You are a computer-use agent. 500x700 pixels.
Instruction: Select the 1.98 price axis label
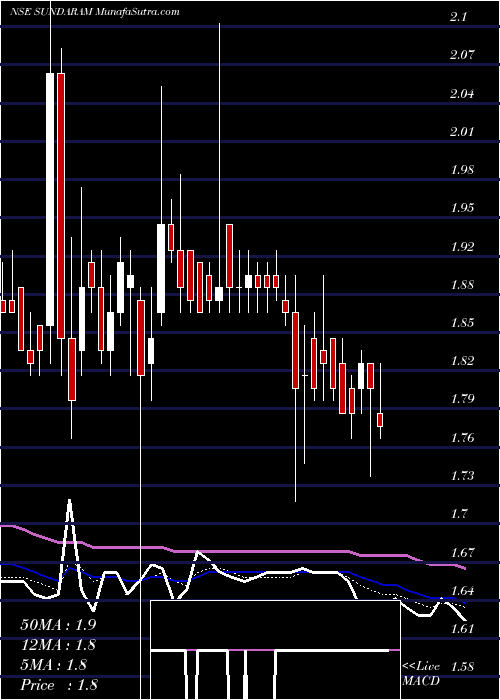[x=462, y=170]
